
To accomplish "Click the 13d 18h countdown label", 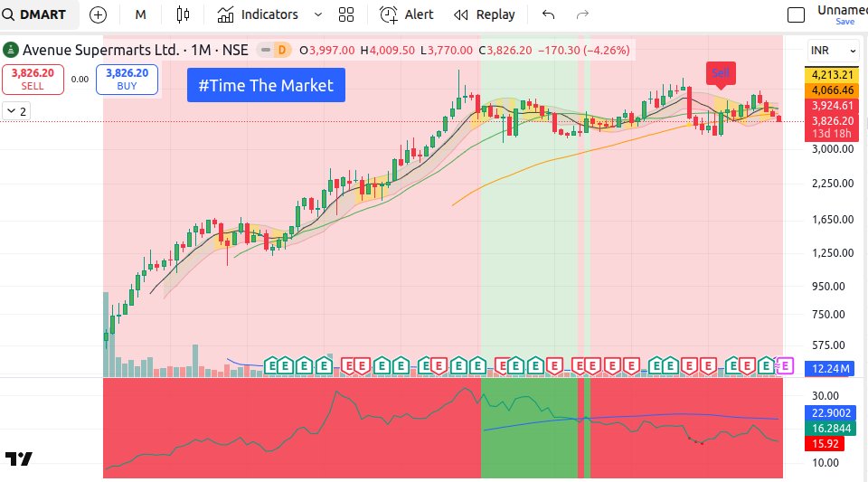I will (832, 134).
